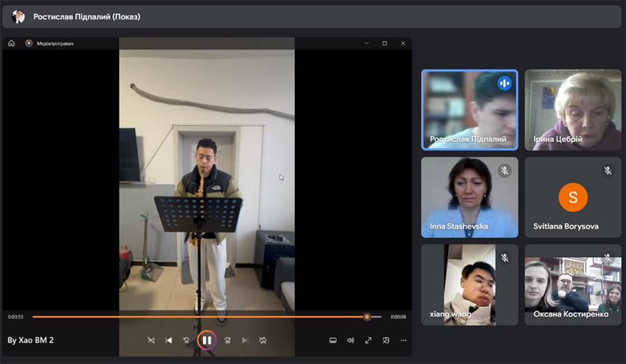Click the Медіапрогравач window title text
Screen dimensions: 626x364
(55, 44)
